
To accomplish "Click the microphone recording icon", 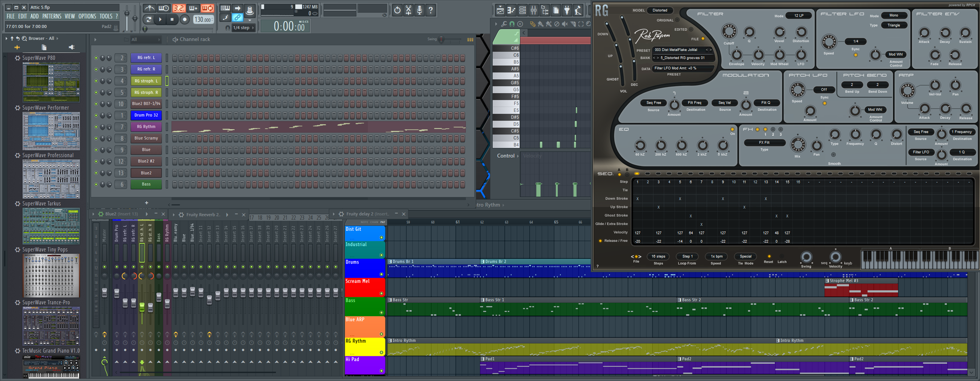I will pyautogui.click(x=420, y=10).
